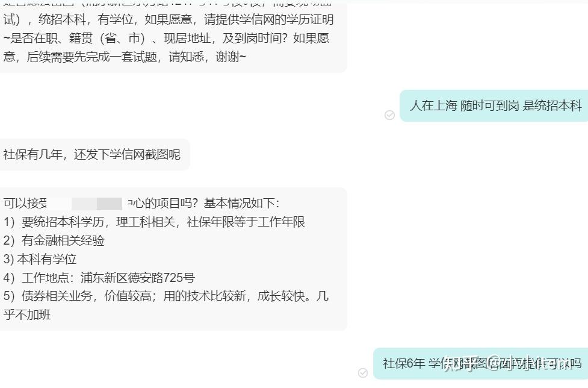
Task: Click the line 5) 债券相关业务
Action: [x=166, y=296]
